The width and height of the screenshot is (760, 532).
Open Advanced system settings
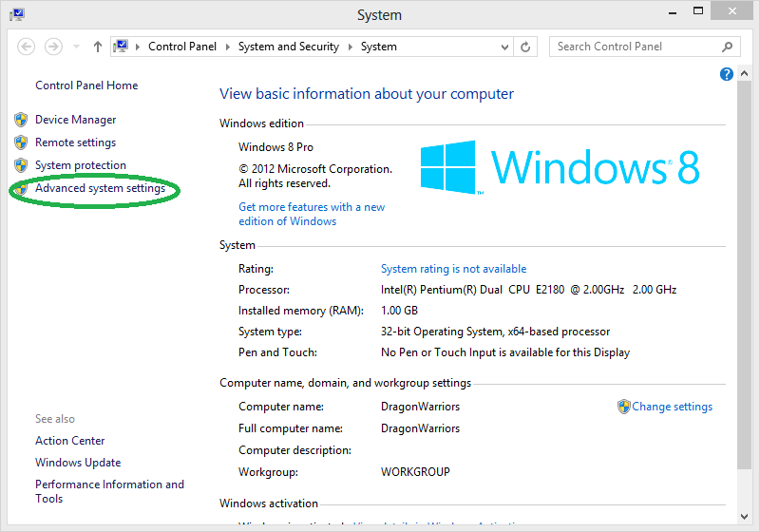pyautogui.click(x=101, y=188)
